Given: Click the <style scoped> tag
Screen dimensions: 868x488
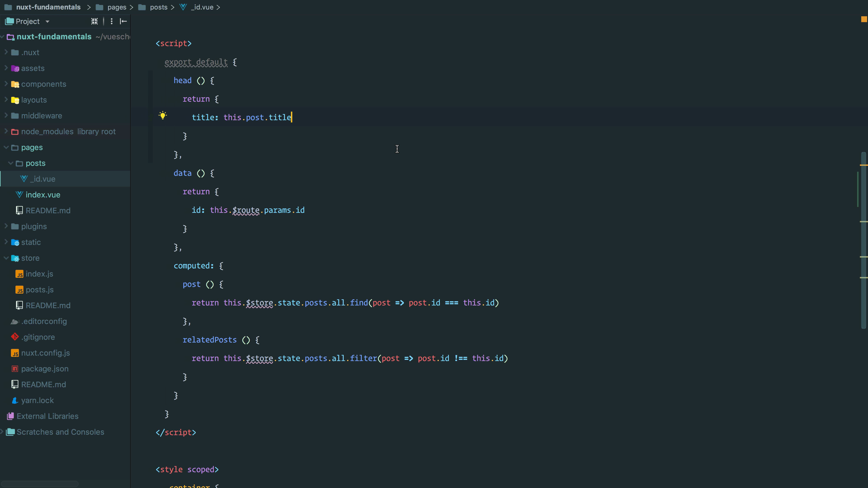Looking at the screenshot, I should click(187, 469).
